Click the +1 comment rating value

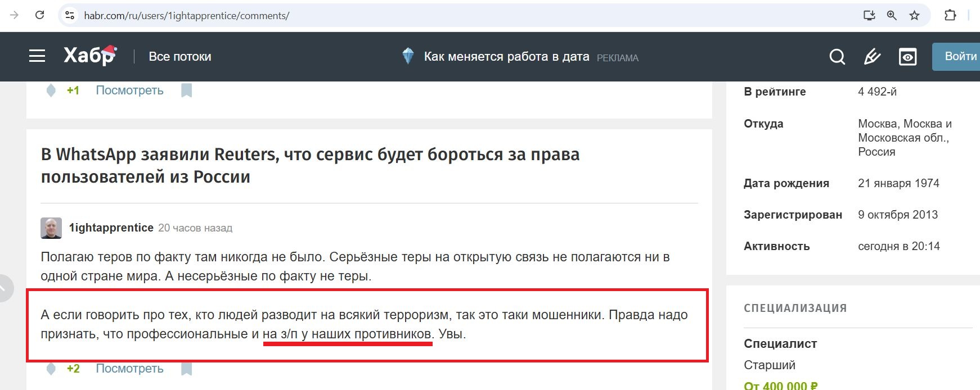73,90
